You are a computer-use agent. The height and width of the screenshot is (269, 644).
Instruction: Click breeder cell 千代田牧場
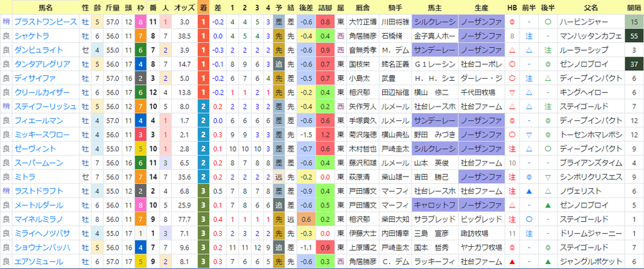482,92
